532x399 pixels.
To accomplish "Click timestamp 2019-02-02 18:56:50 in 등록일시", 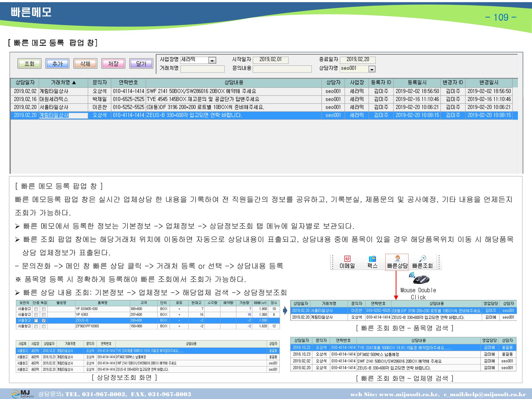I will (417, 91).
